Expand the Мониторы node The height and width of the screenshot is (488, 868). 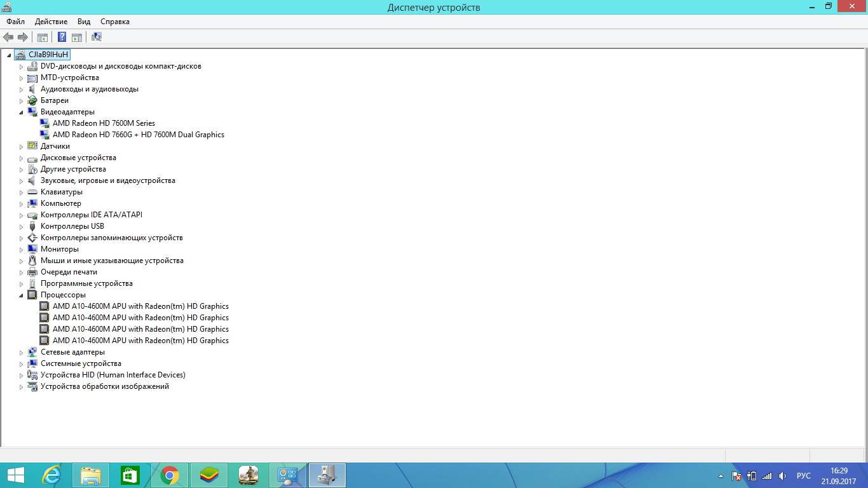tap(21, 250)
